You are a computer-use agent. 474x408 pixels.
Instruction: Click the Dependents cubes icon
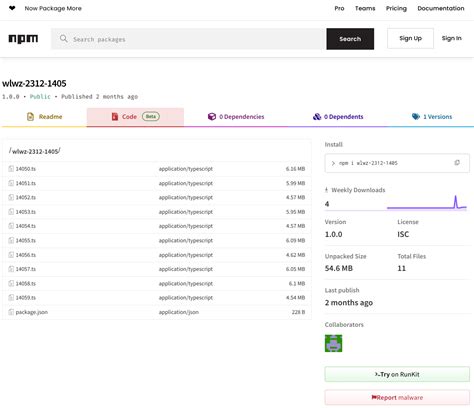click(x=317, y=117)
